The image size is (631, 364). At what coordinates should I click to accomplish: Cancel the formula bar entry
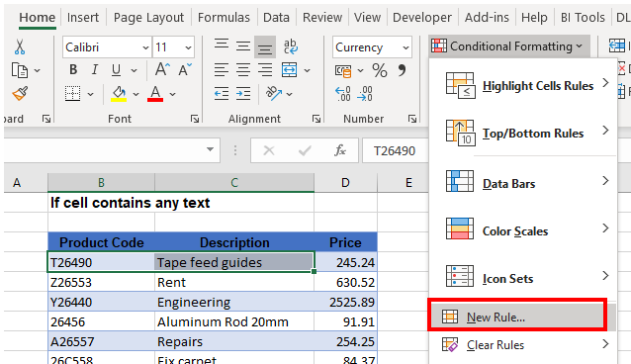pyautogui.click(x=269, y=150)
